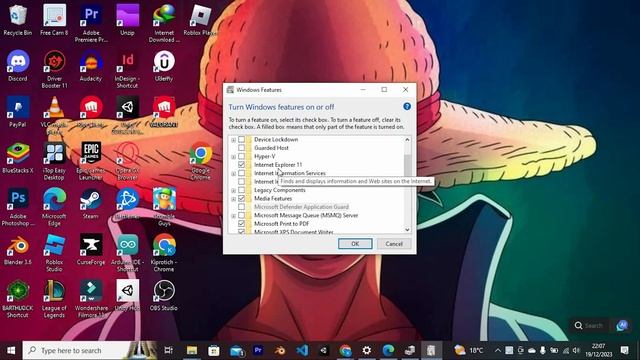Open the InDesign shortcut icon
This screenshot has height=360, width=640.
(x=127, y=69)
